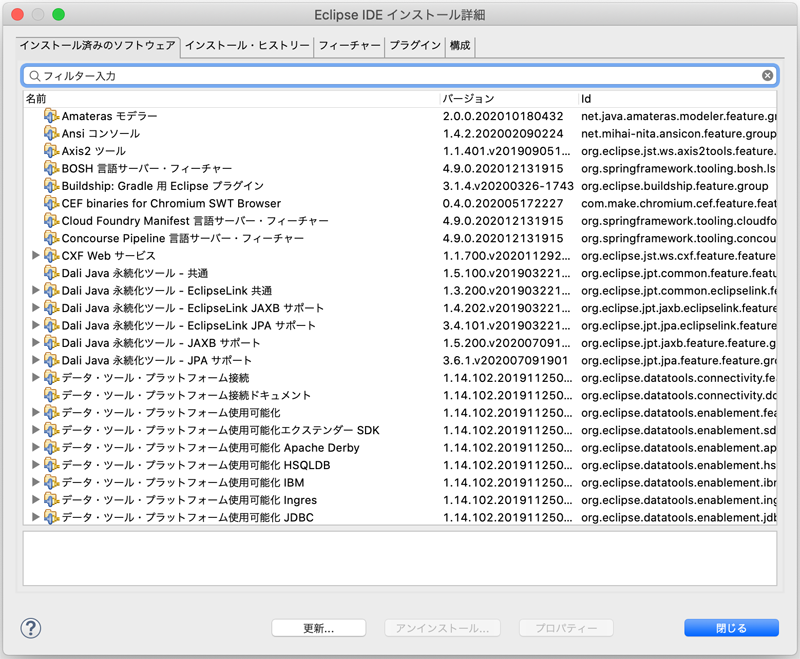
Task: Expand Dali EclipseLink JAXB サポート node
Action: coord(36,308)
